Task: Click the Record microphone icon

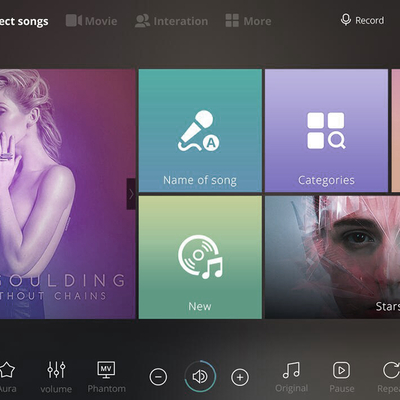Action: [346, 20]
